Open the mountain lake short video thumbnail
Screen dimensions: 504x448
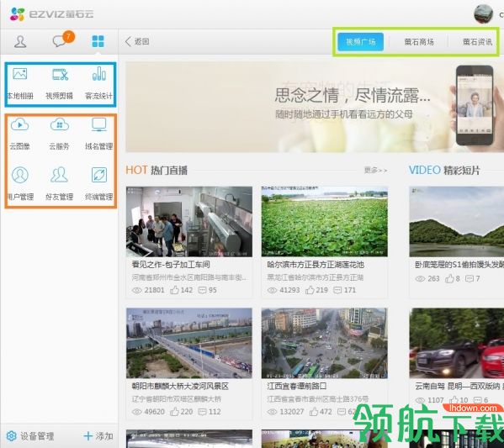pyautogui.click(x=457, y=222)
